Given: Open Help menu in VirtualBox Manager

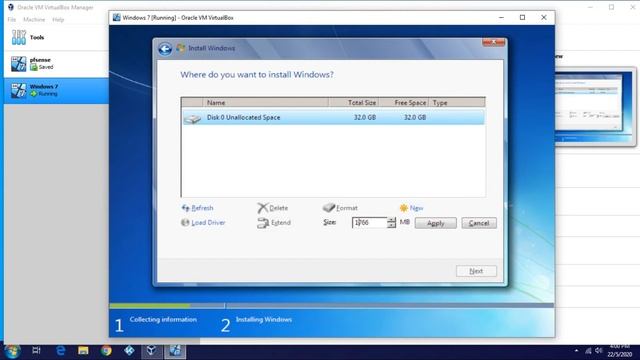Looking at the screenshot, I should coord(58,20).
